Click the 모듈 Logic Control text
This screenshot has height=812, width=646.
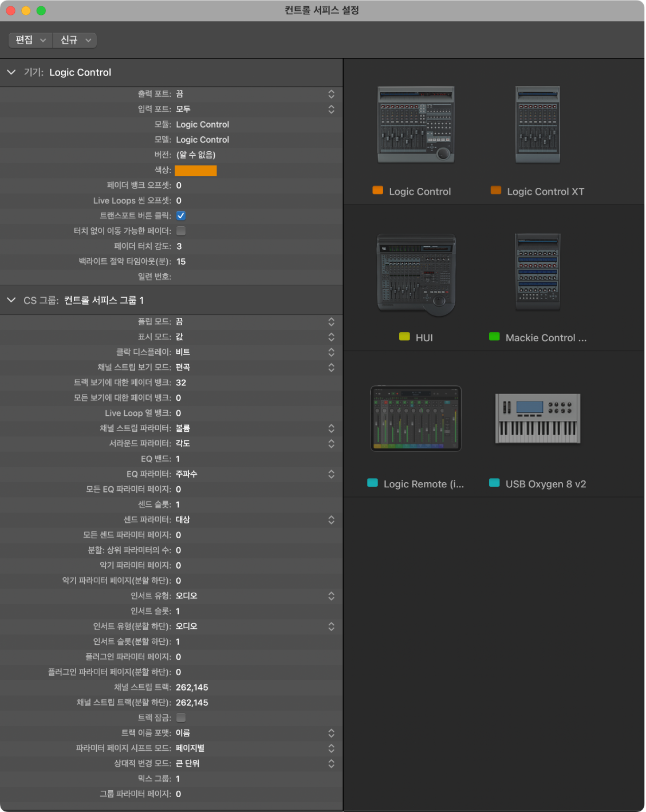[x=202, y=124]
